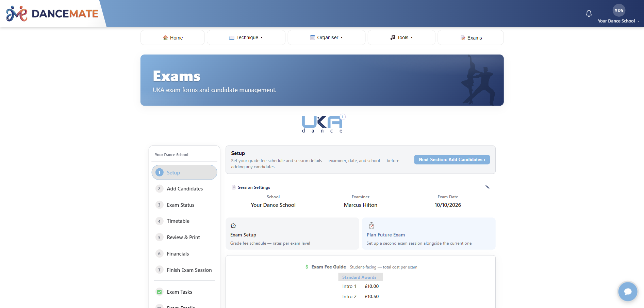Open the Financials step
Screen dimensions: 644x308
coord(184,254)
